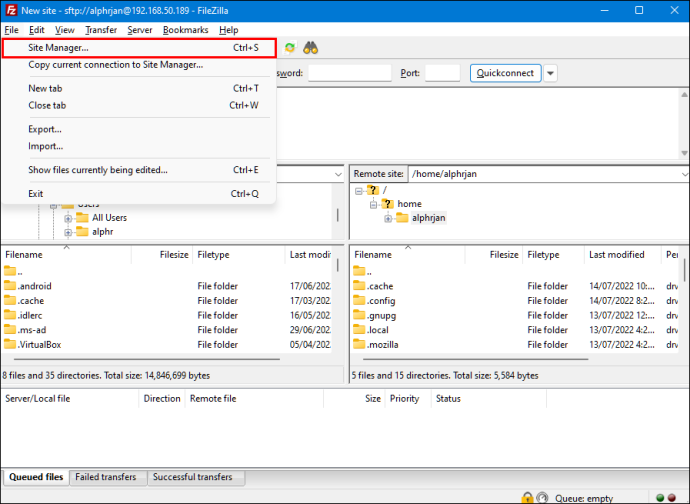Sort remote list by Filesize column
Image resolution: width=690 pixels, height=504 pixels.
(x=494, y=254)
